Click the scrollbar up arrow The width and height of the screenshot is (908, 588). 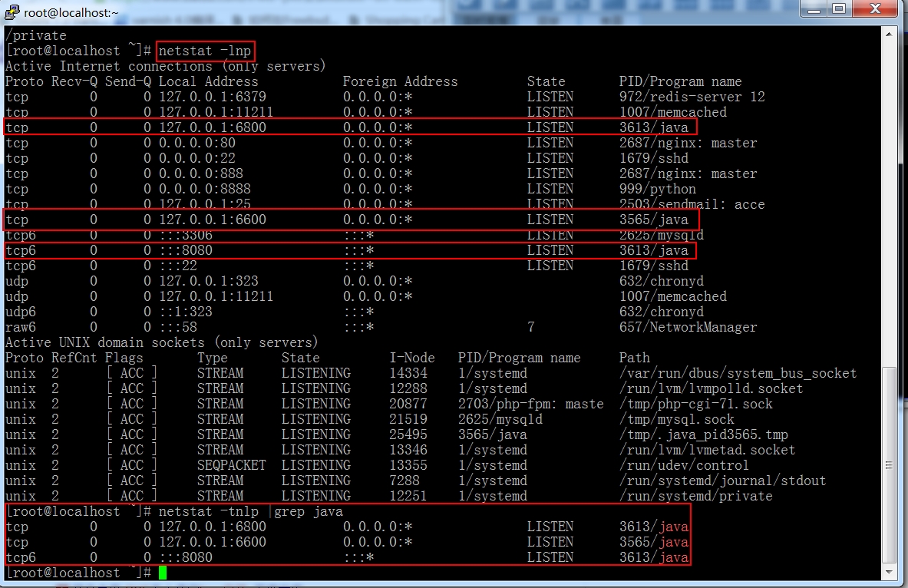point(889,34)
